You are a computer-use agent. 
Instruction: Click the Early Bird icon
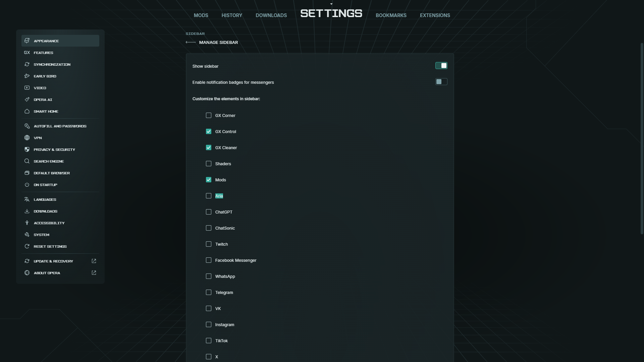click(x=27, y=76)
